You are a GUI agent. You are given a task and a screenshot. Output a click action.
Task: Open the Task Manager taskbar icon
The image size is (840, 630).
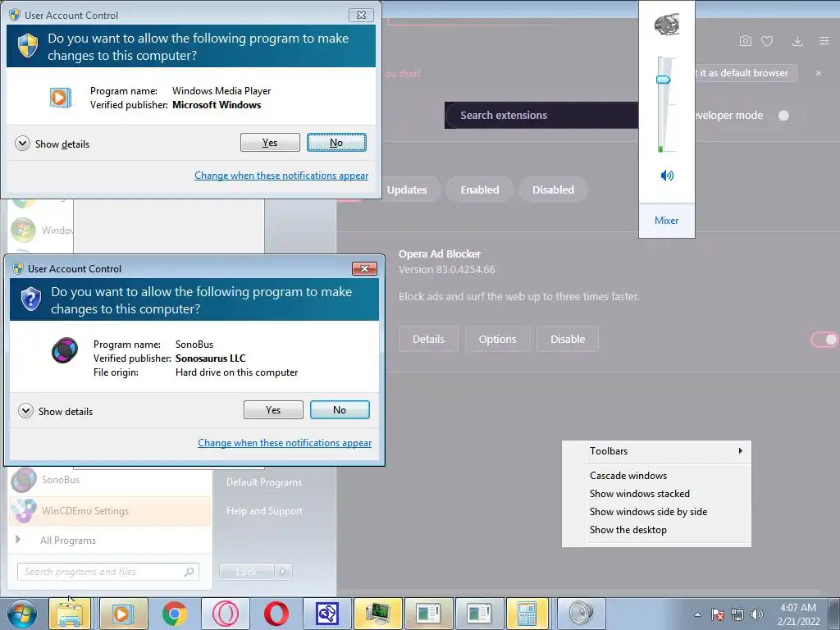377,614
